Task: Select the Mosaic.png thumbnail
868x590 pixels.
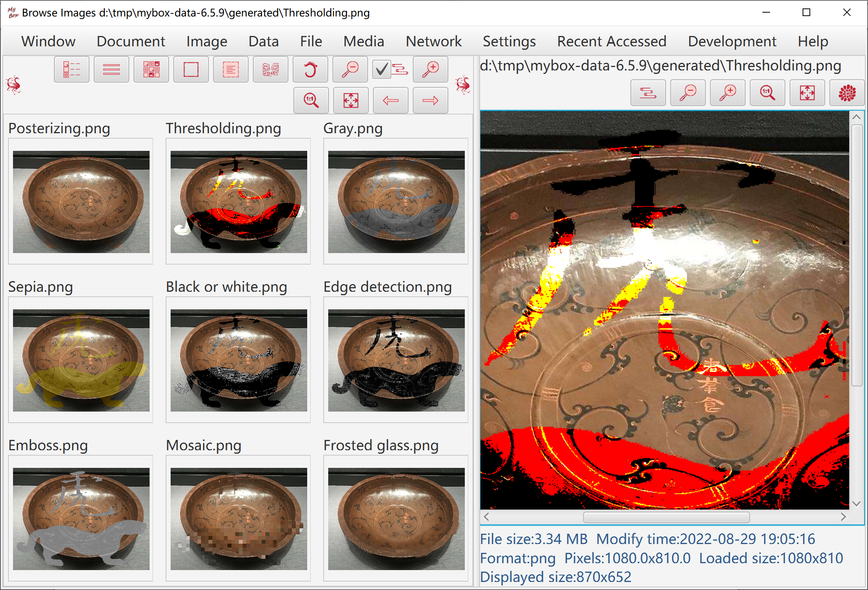Action: click(x=239, y=519)
